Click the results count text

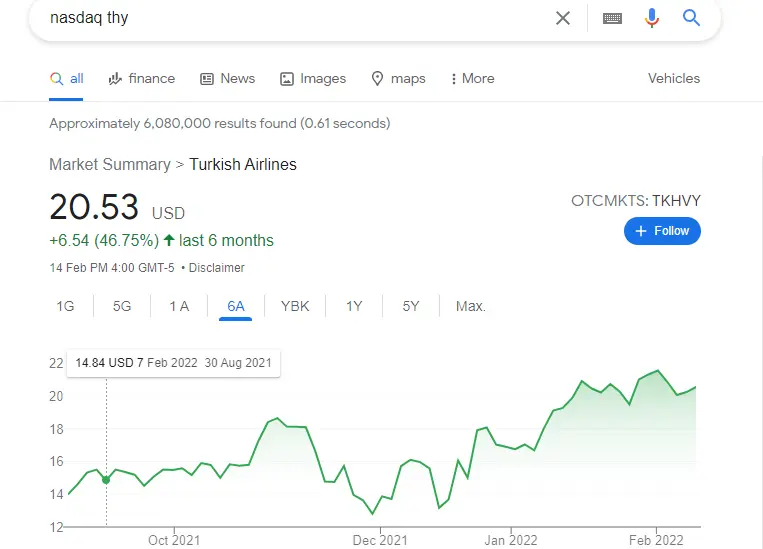[219, 124]
